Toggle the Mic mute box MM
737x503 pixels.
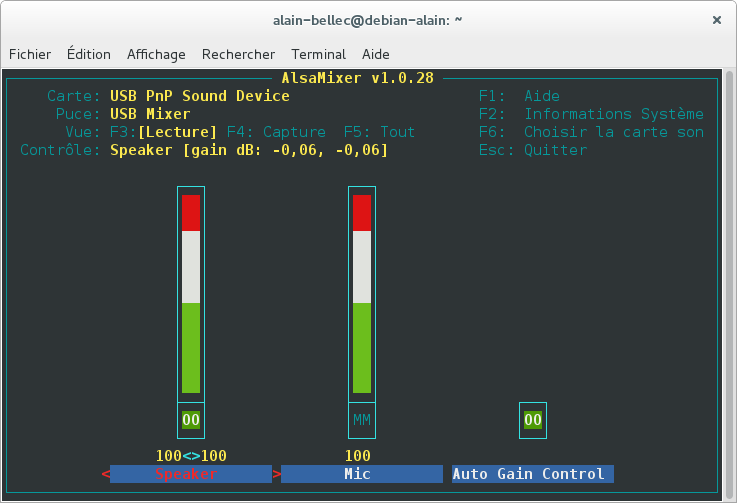[x=362, y=420]
